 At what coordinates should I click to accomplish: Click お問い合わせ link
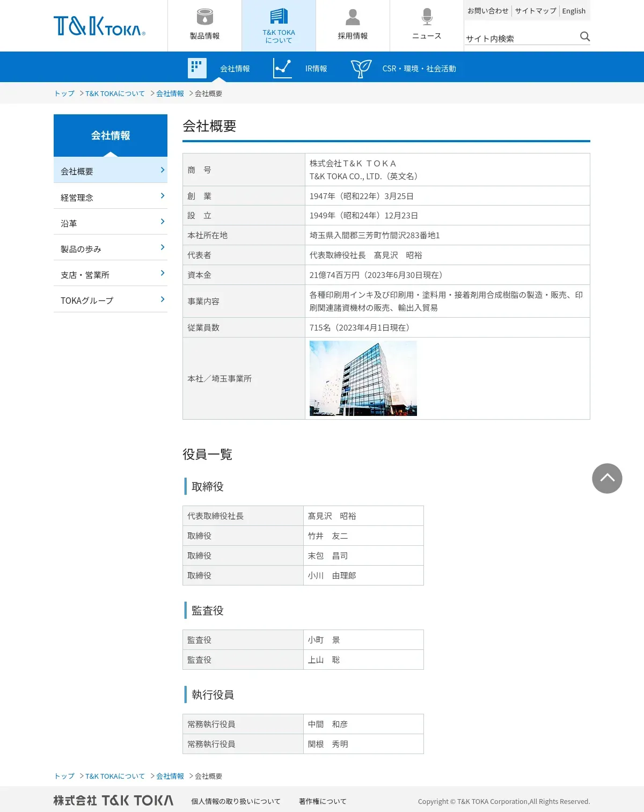click(488, 11)
